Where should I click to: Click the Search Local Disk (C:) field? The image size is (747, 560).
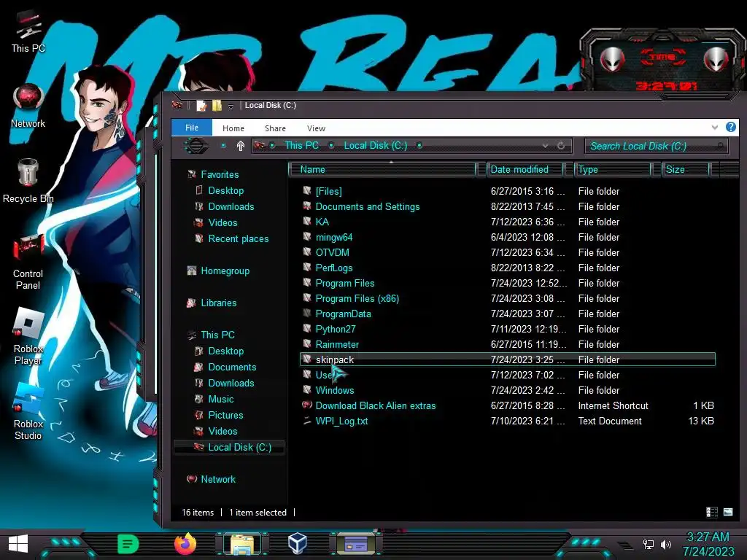coord(657,146)
